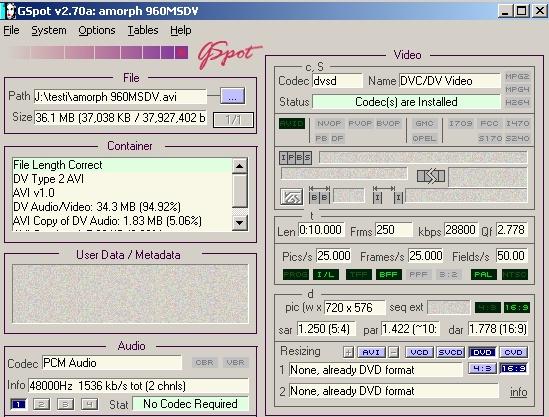Click the IPBS frame type icon

pos(296,158)
